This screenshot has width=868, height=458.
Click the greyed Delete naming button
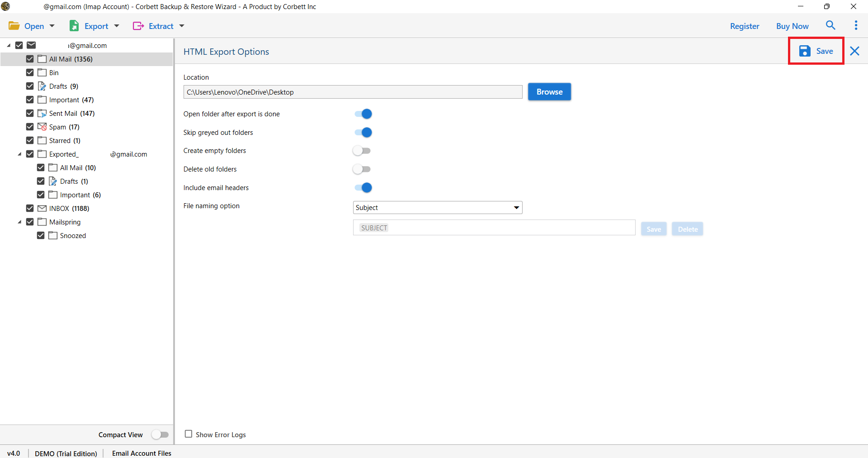click(688, 229)
